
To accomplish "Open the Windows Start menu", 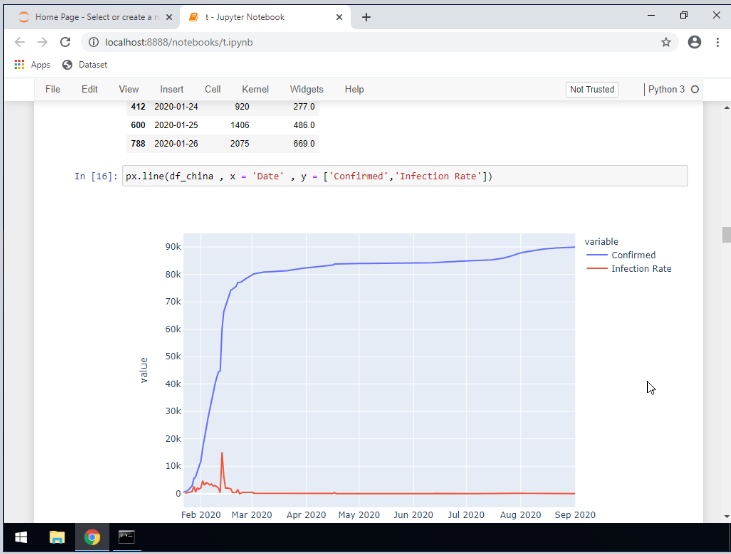I will click(21, 538).
